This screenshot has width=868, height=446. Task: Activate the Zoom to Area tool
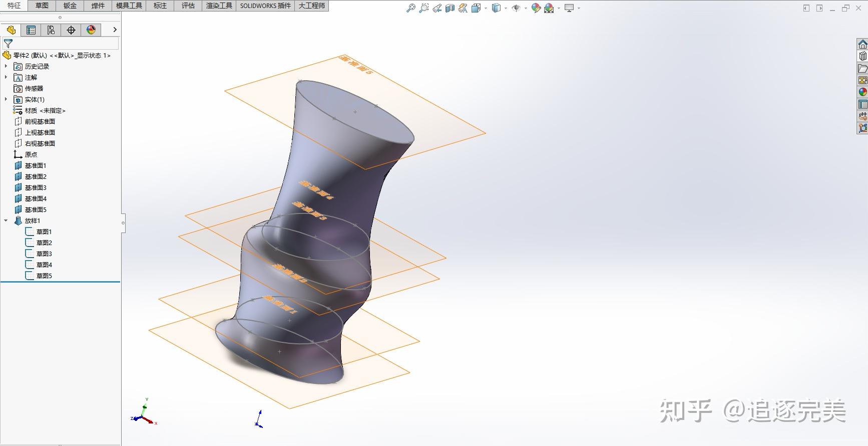click(423, 8)
